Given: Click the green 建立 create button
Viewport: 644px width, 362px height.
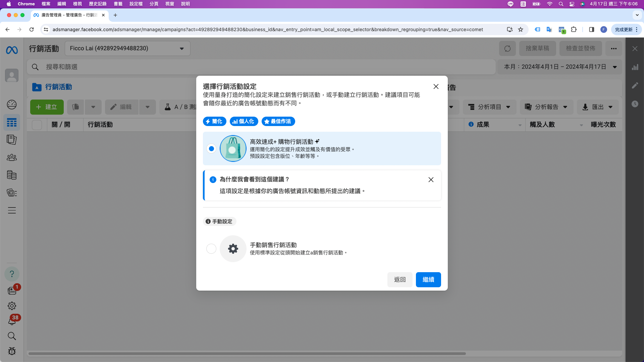Looking at the screenshot, I should coord(47,107).
